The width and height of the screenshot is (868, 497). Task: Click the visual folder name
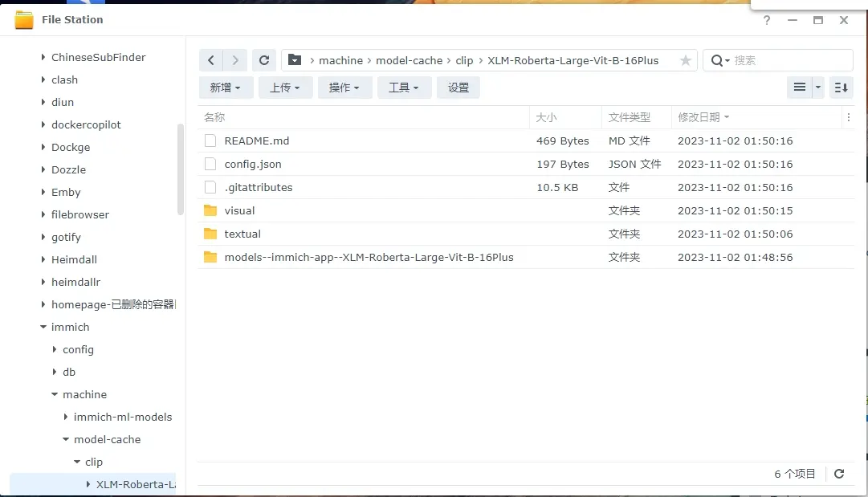point(240,210)
